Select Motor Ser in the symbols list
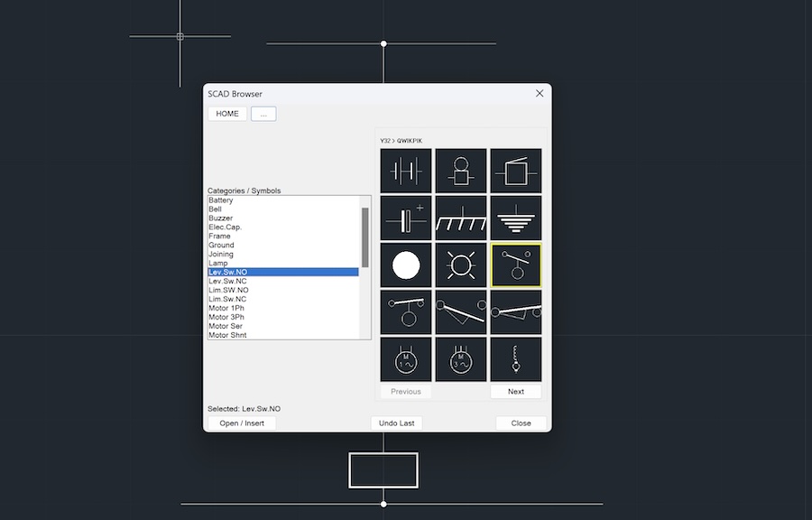The image size is (812, 520). pos(283,326)
